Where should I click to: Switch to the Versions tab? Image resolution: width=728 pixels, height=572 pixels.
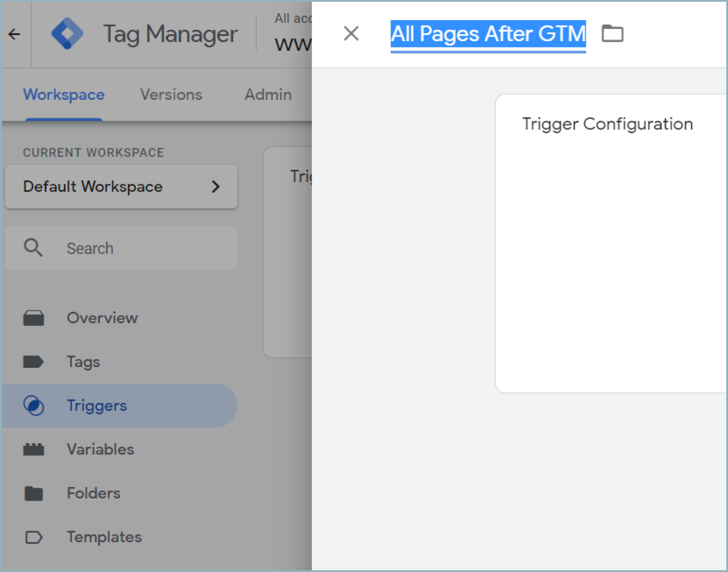[x=171, y=95]
